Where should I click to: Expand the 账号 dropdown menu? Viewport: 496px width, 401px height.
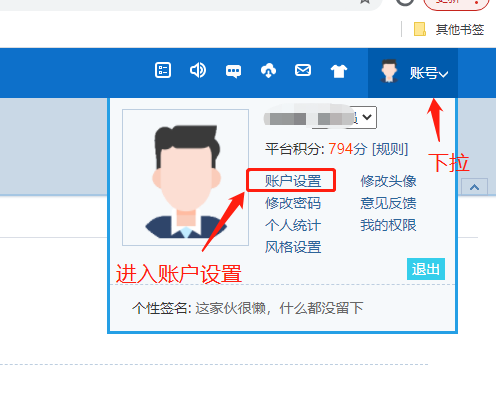[x=429, y=73]
